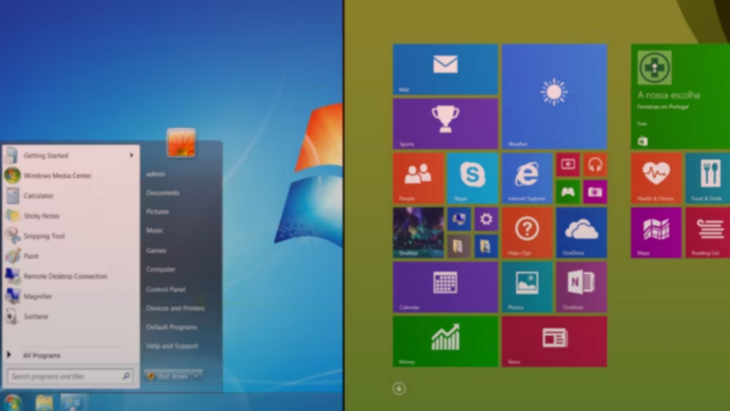Click the Windows 7 Start orb
The height and width of the screenshot is (411, 730).
click(x=13, y=402)
